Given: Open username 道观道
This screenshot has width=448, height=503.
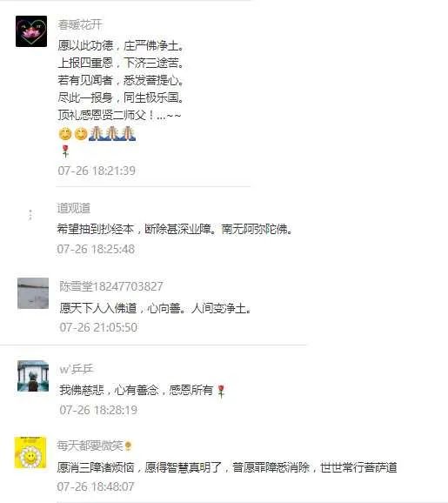Looking at the screenshot, I should [74, 208].
